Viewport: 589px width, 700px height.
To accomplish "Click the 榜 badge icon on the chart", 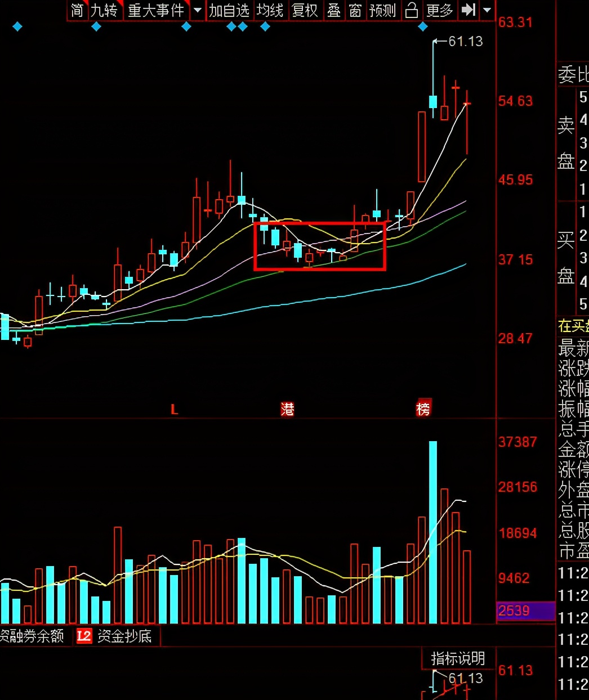I will coord(423,409).
